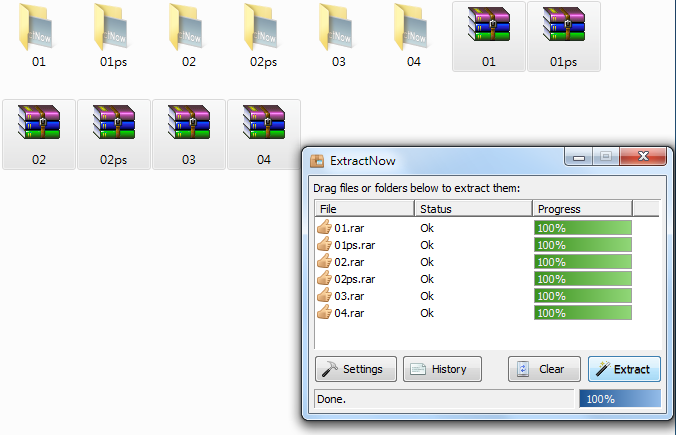Select the 01ps.rar file name
The width and height of the screenshot is (676, 435).
pos(355,245)
